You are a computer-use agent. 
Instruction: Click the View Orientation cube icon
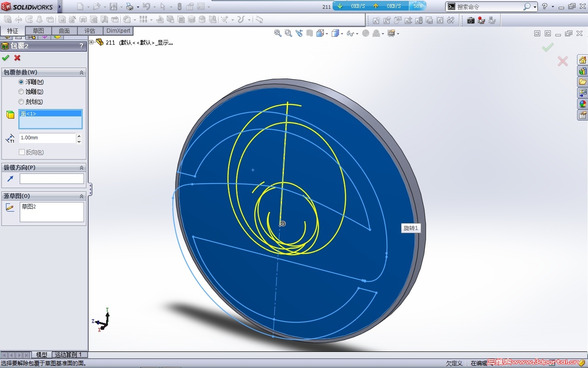[x=320, y=33]
